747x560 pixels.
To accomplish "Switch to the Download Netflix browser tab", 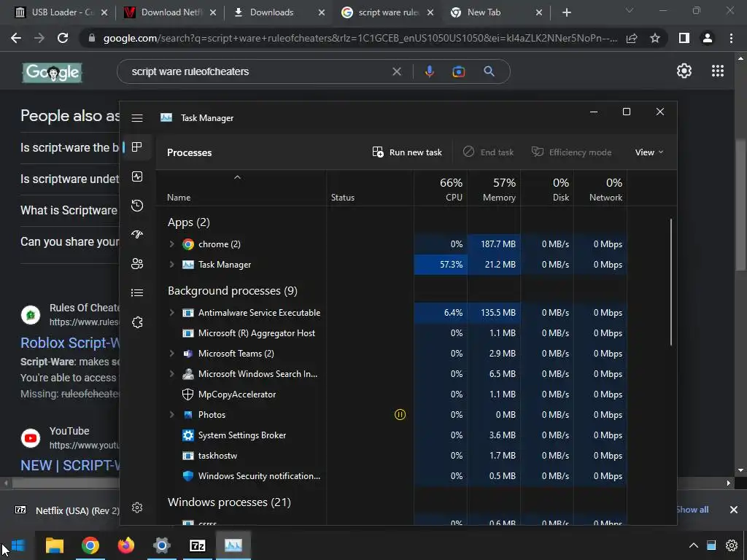I will pos(170,12).
